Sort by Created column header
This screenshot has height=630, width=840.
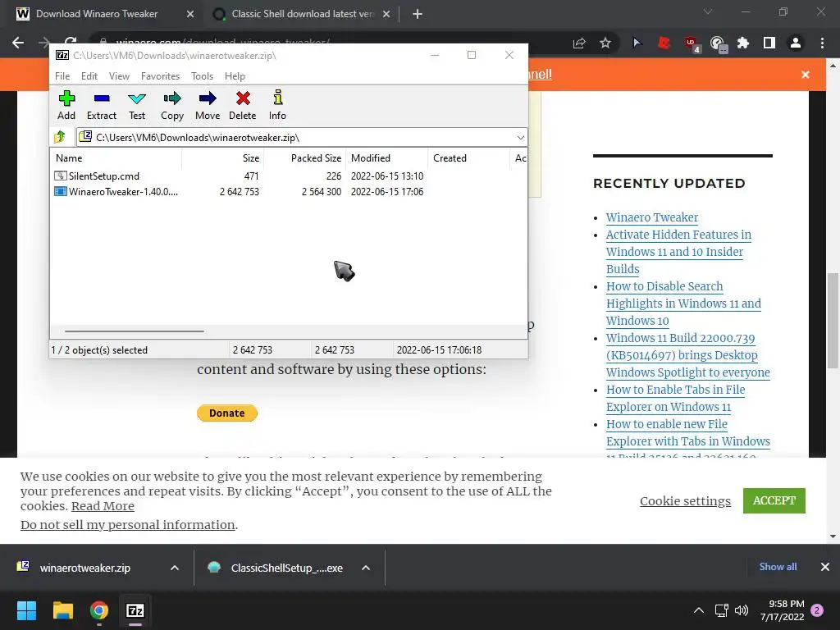click(468, 158)
